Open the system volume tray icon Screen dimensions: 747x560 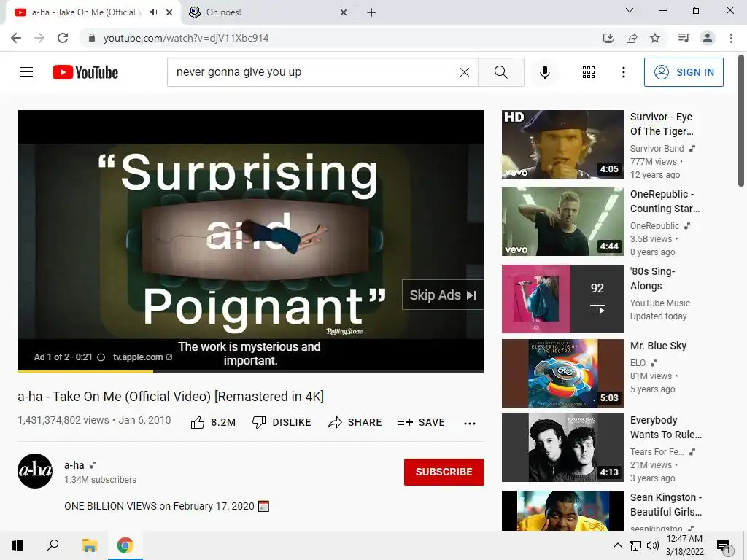pos(653,545)
